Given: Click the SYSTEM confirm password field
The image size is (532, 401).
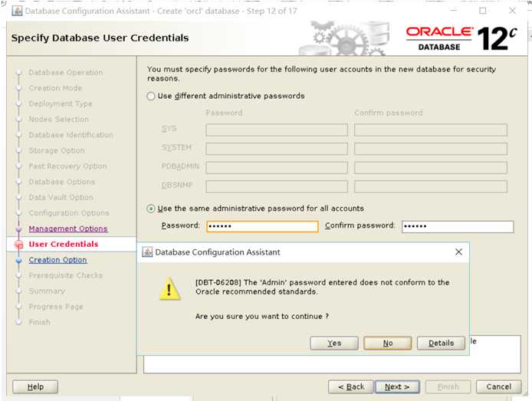Looking at the screenshot, I should pyautogui.click(x=431, y=149).
